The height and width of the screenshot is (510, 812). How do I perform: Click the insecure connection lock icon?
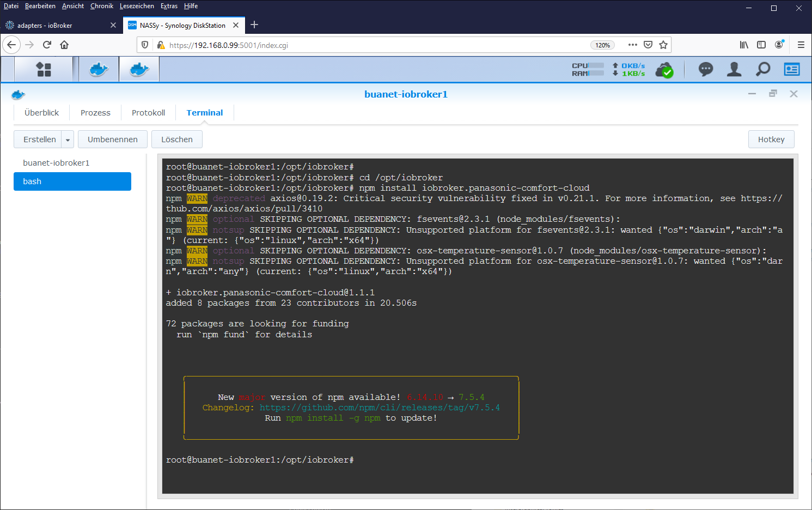tap(161, 45)
